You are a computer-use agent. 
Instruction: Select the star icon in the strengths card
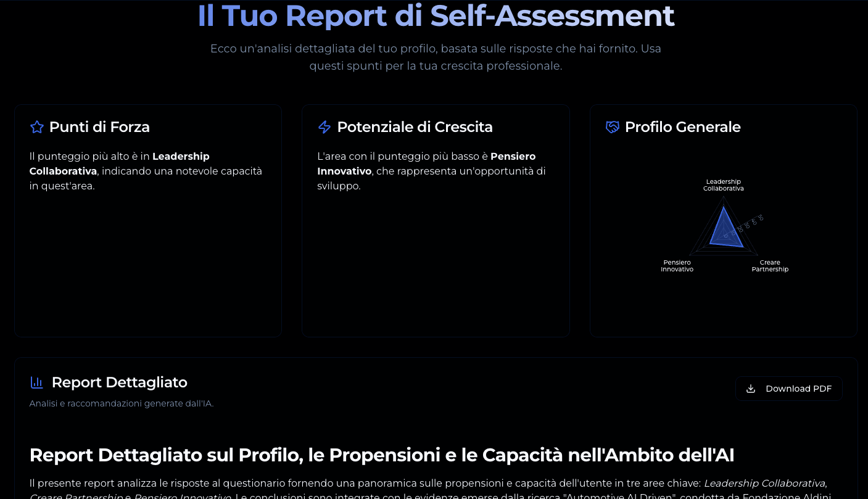(x=37, y=127)
